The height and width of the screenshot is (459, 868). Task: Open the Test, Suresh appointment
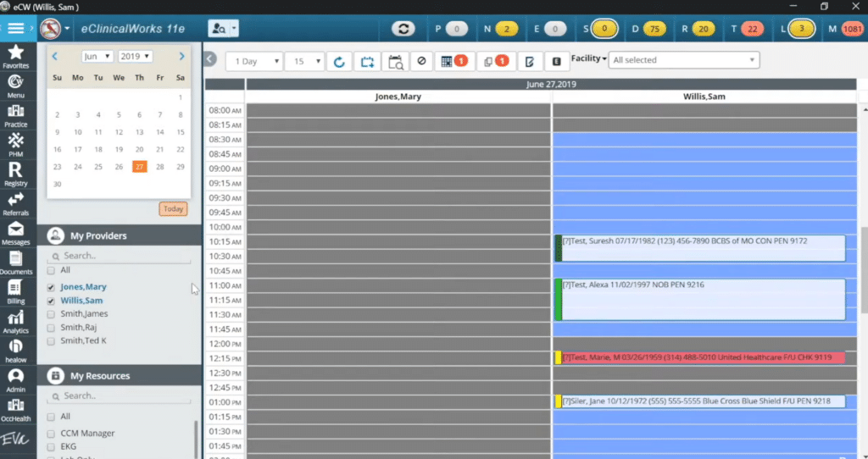click(700, 248)
